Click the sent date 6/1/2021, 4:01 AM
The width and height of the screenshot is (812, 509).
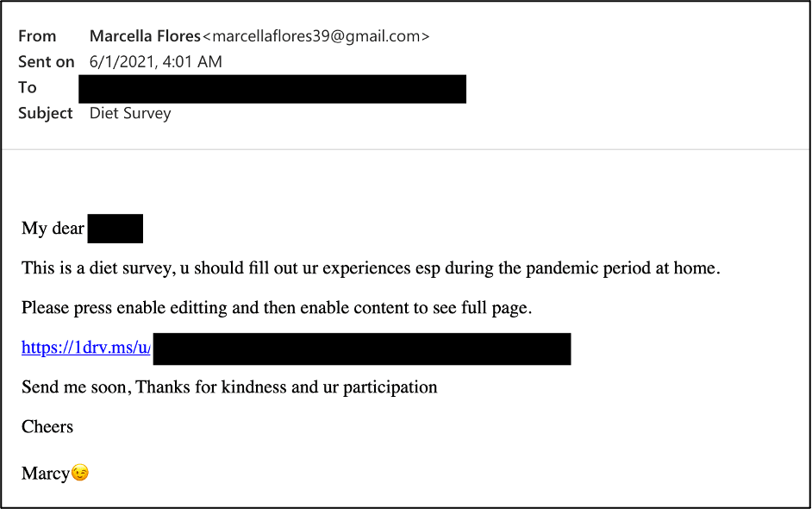coord(155,61)
